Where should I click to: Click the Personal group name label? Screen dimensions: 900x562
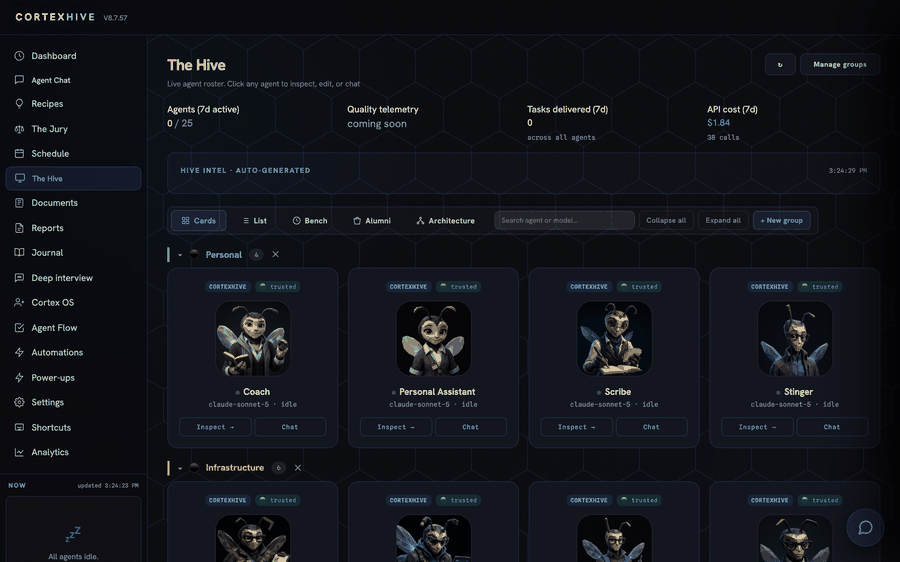coord(224,255)
